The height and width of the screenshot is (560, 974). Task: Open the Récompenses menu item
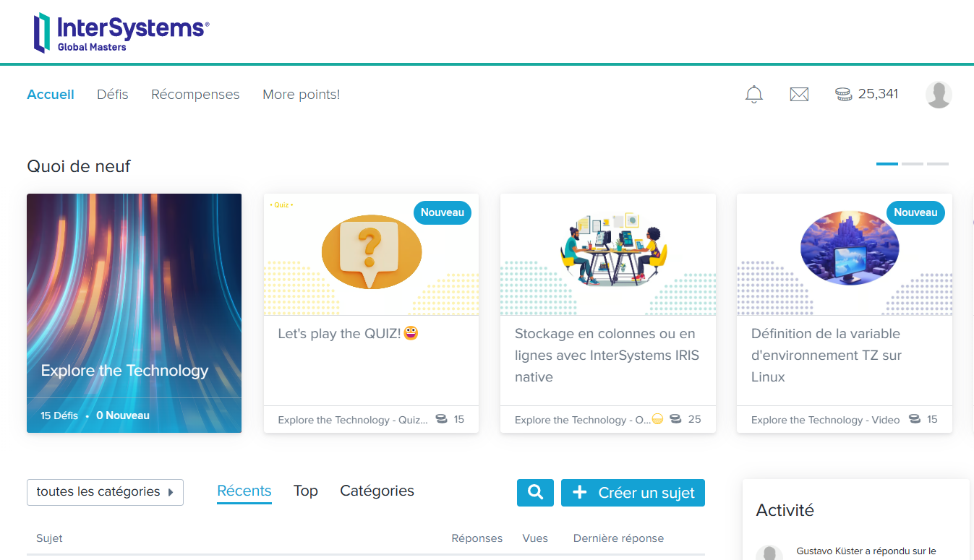coord(195,95)
